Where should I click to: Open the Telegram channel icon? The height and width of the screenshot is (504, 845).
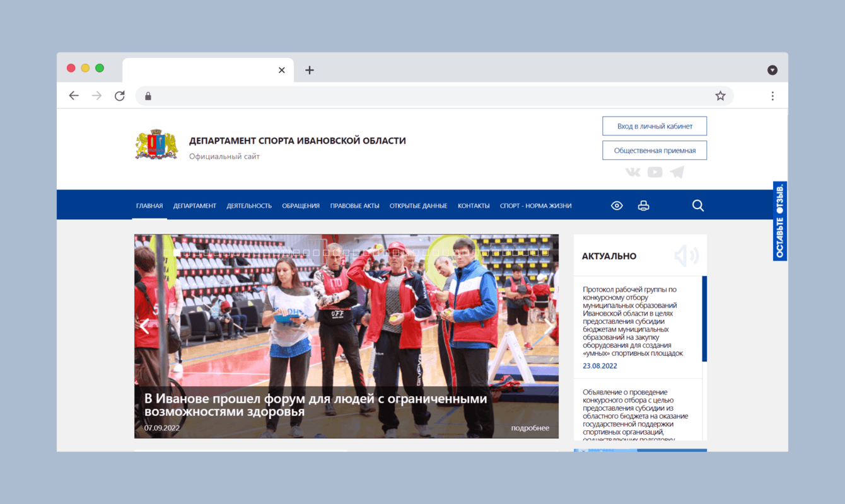677,171
